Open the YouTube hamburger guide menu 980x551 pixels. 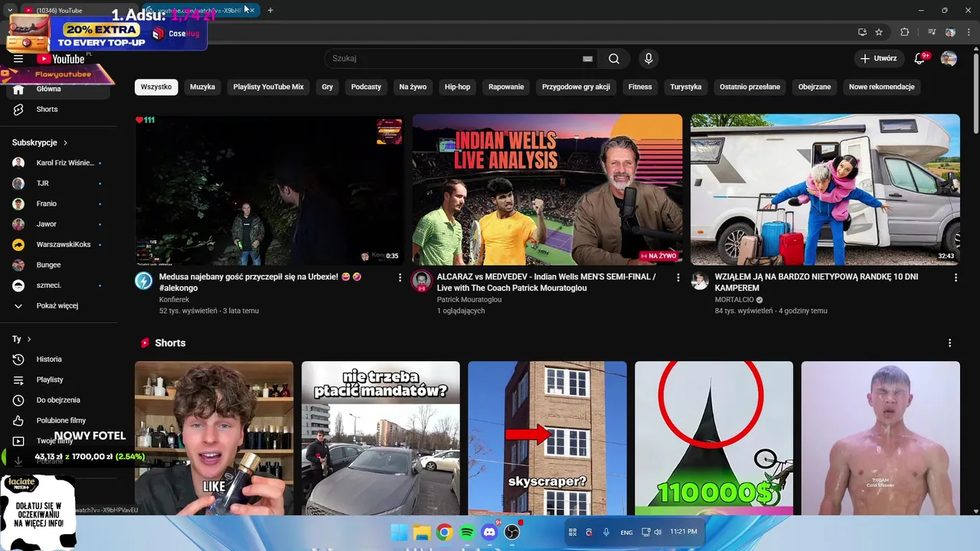tap(18, 59)
